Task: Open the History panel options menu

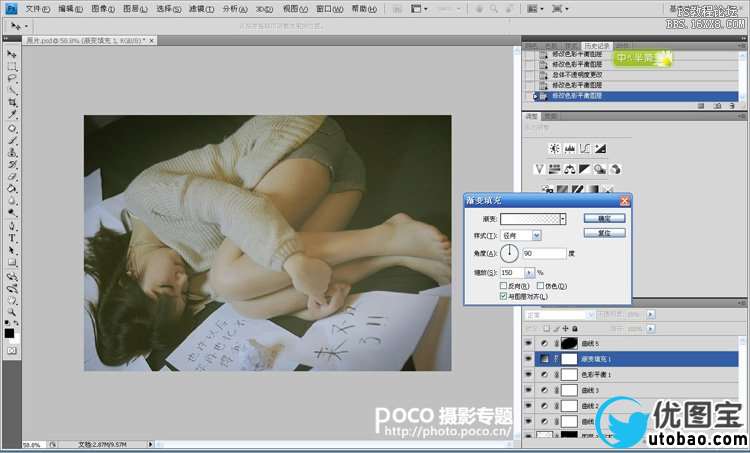Action: click(741, 46)
